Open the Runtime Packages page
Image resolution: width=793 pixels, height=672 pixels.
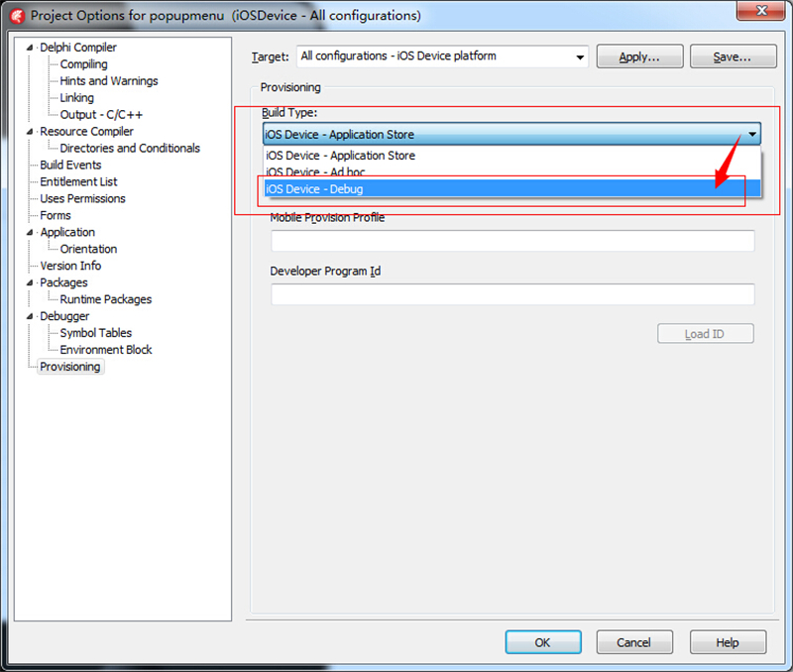click(106, 299)
